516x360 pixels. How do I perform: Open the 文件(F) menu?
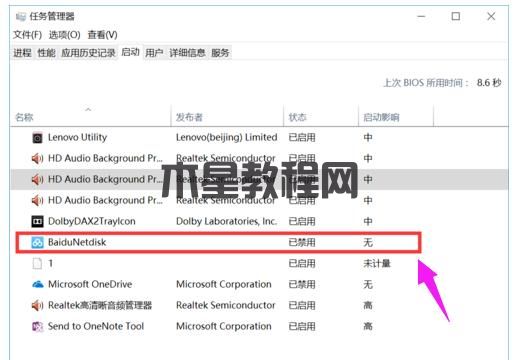coord(28,35)
